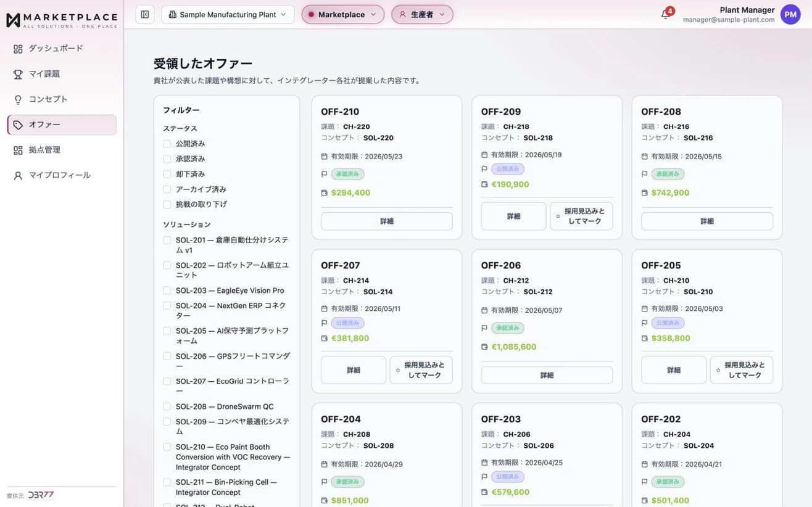Click the calendar icon on OFF-207 card

click(x=325, y=308)
